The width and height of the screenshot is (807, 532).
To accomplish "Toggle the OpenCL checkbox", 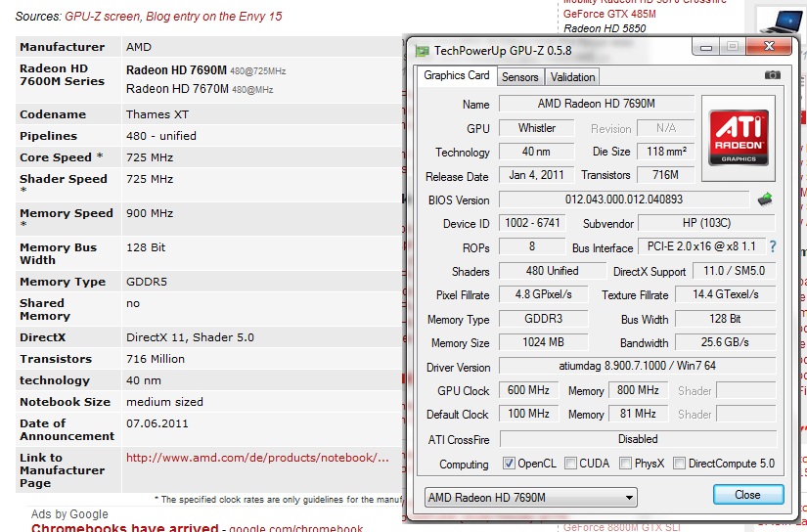I will click(509, 464).
